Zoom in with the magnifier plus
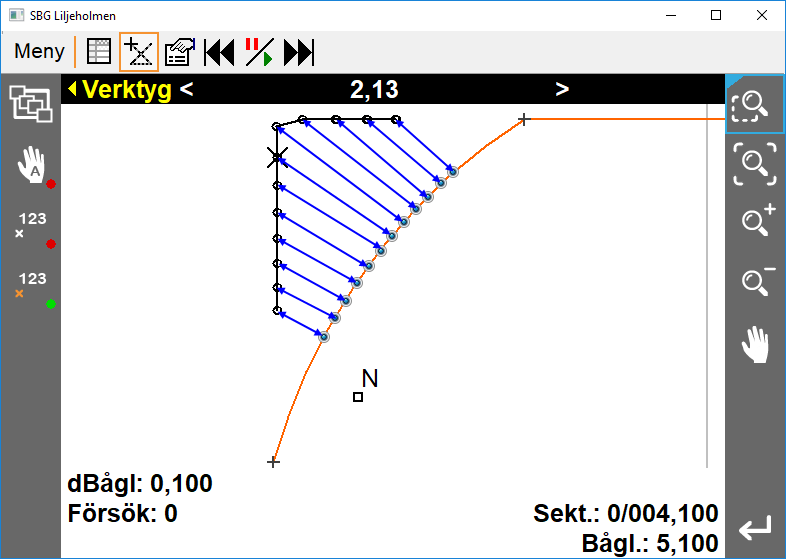786x559 pixels. pos(755,220)
